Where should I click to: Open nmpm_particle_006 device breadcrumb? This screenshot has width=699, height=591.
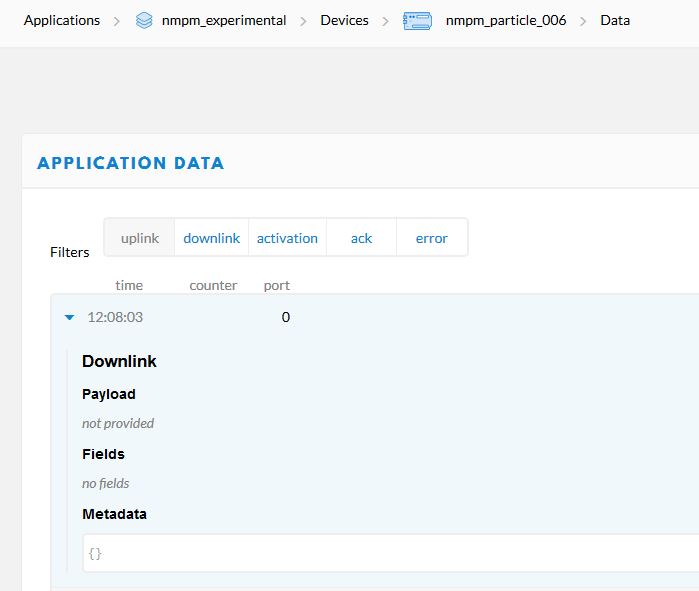506,21
